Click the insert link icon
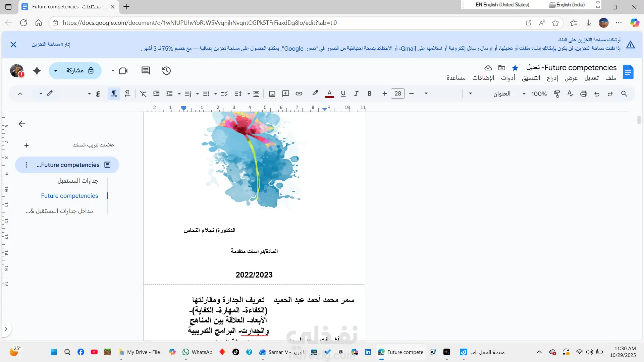Image resolution: width=644 pixels, height=362 pixels. pos(299,94)
